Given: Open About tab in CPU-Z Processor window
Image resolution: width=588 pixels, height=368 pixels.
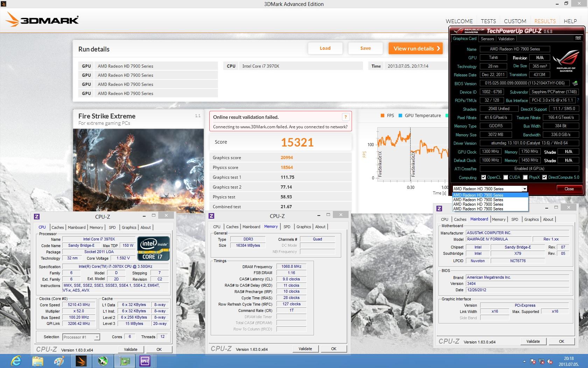Looking at the screenshot, I should (x=146, y=227).
